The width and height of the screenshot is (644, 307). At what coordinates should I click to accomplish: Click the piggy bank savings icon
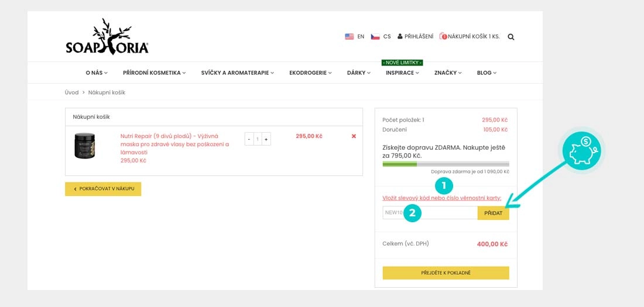pos(581,151)
